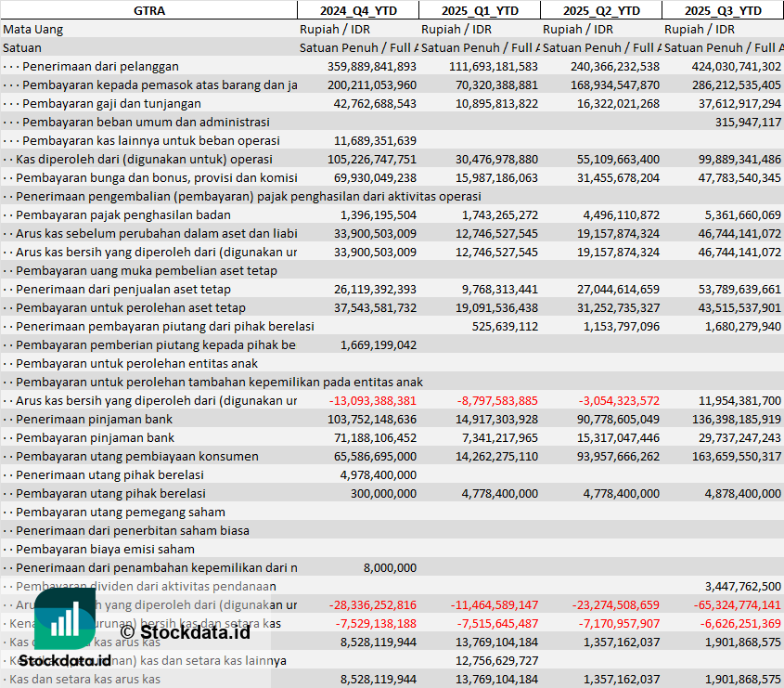Image resolution: width=784 pixels, height=688 pixels.
Task: Click the Pembayaran pajak penghasilan badan row
Action: pyautogui.click(x=123, y=214)
